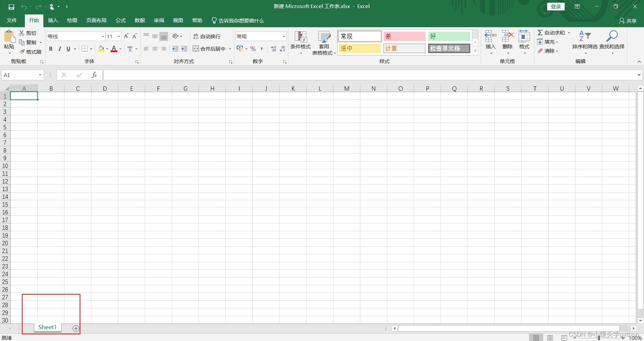
Task: Click the Redo arrow icon
Action: 38,7
